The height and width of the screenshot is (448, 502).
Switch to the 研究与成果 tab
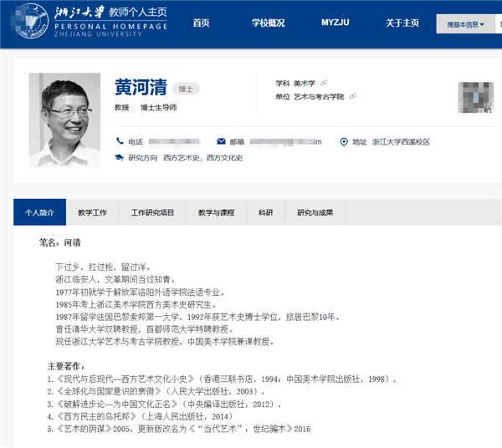(315, 212)
